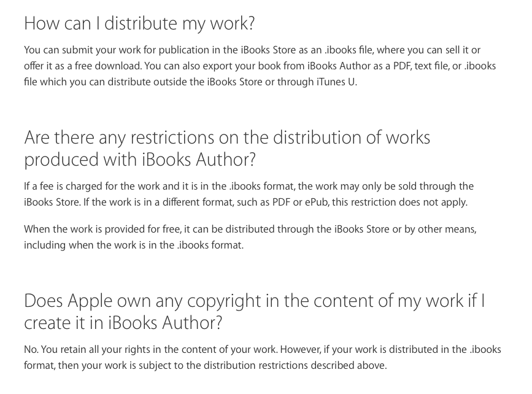The image size is (532, 394).
Task: Click 'offer it as a free download' text
Action: pos(82,66)
